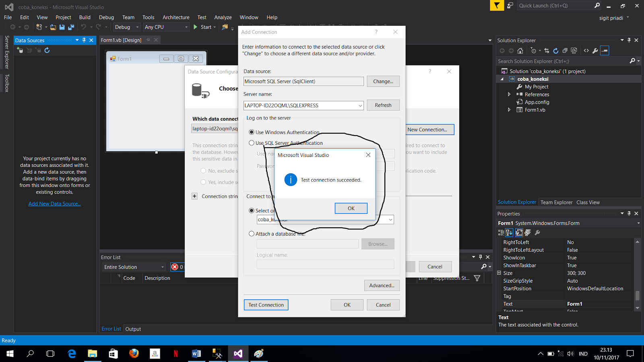Click the Add New Data Source link
Image resolution: width=644 pixels, height=362 pixels.
point(54,204)
